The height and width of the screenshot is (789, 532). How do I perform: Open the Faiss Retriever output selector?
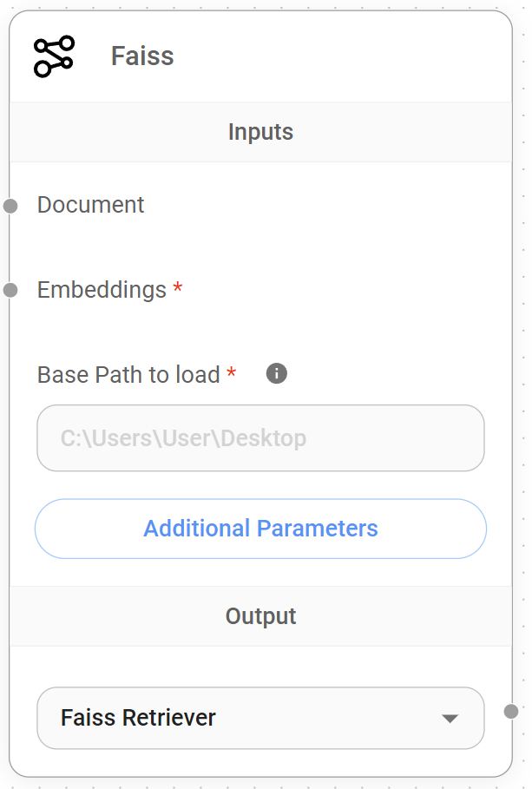pyautogui.click(x=243, y=719)
